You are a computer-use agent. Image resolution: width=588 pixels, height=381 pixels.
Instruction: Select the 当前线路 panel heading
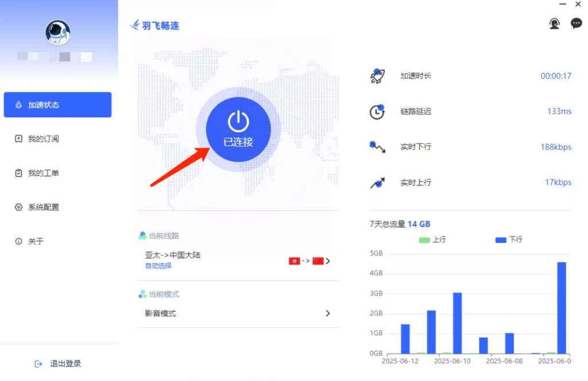click(165, 236)
